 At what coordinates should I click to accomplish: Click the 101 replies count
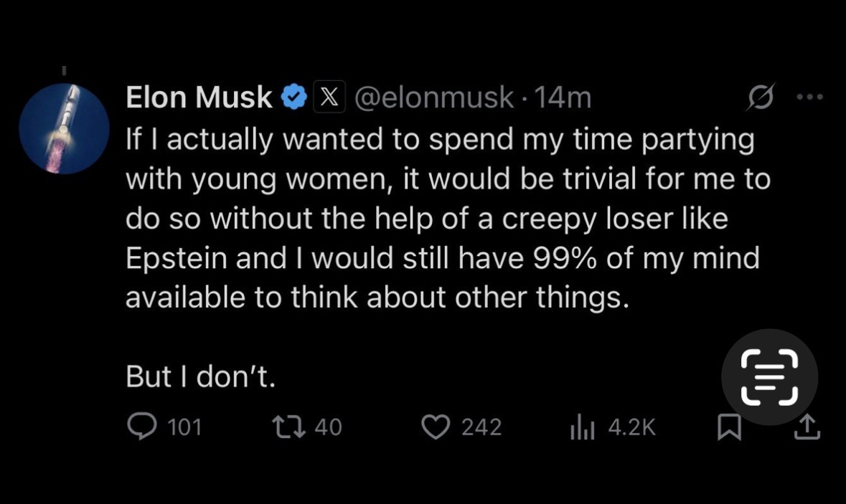tap(184, 427)
